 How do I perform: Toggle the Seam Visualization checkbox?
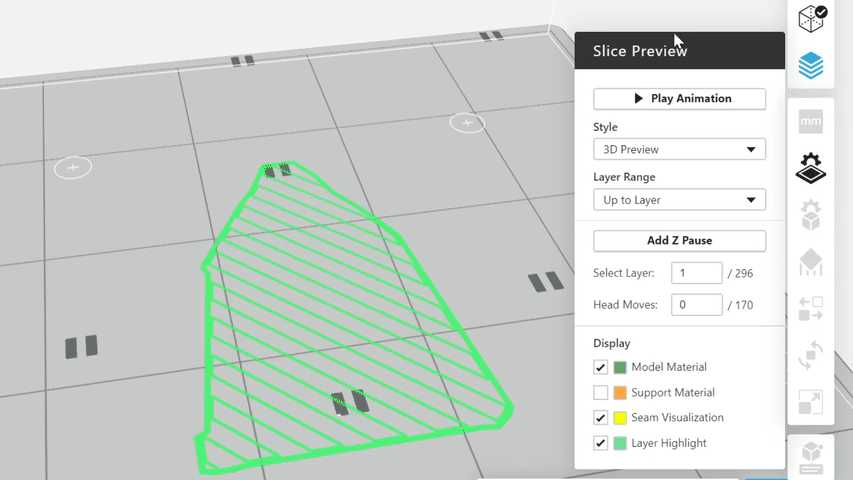pos(601,417)
